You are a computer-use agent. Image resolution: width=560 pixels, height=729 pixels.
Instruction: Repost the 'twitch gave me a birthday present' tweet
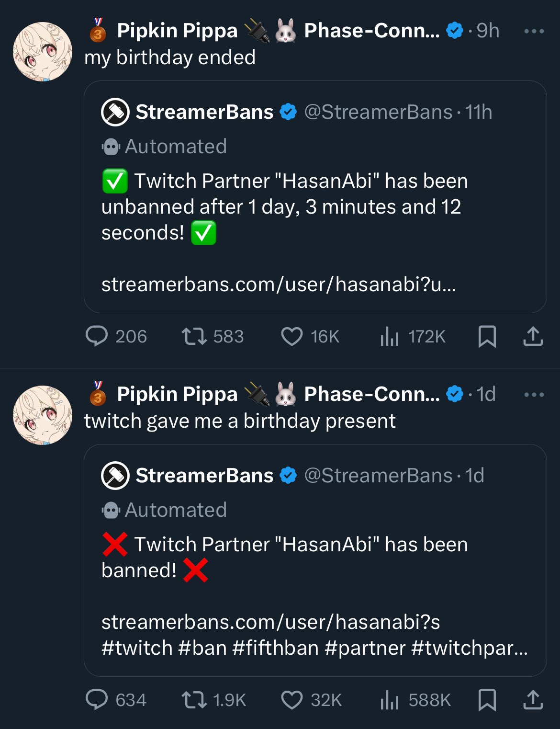point(194,700)
